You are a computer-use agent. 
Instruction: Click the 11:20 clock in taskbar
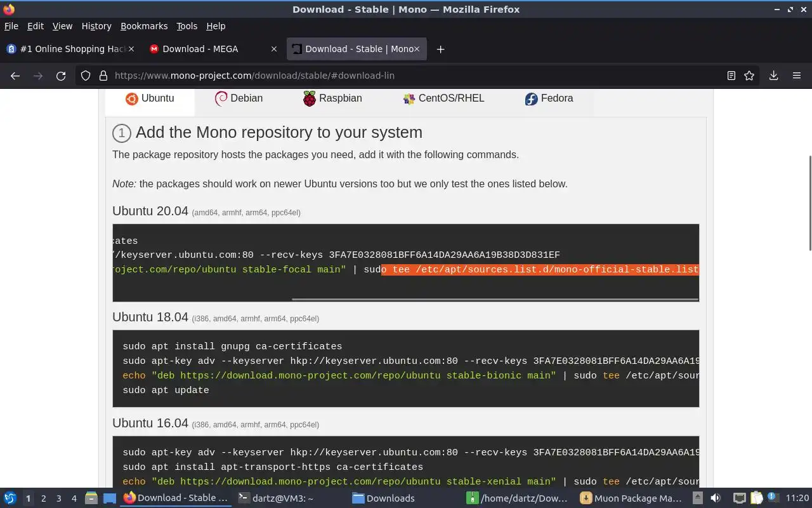tap(797, 498)
